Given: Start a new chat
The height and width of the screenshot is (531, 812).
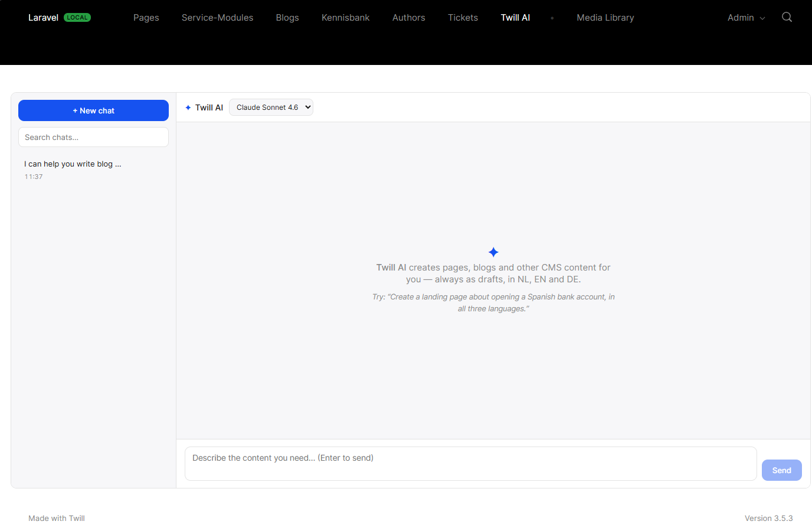Looking at the screenshot, I should (93, 110).
